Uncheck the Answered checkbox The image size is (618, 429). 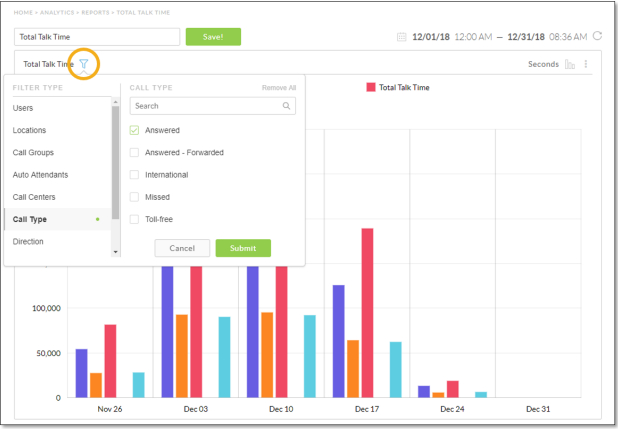134,130
